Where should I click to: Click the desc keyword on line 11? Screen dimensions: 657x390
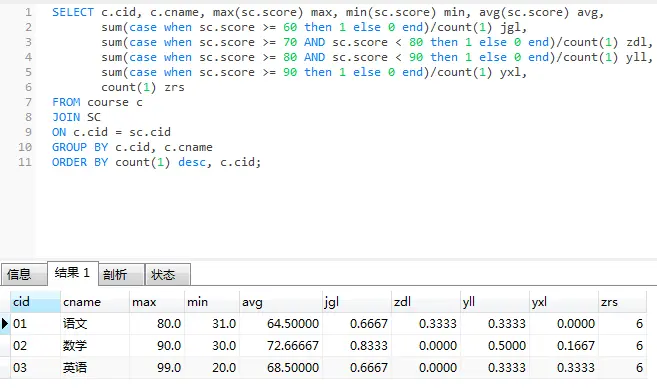[192, 162]
